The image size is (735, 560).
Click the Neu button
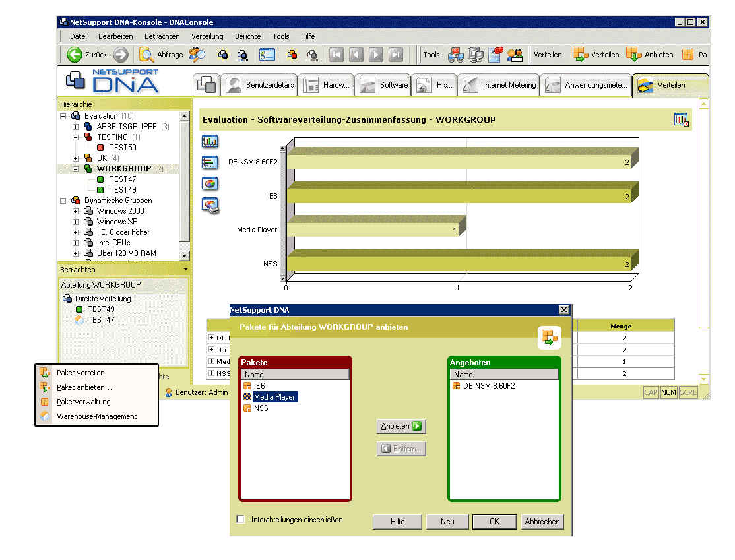coord(447,522)
